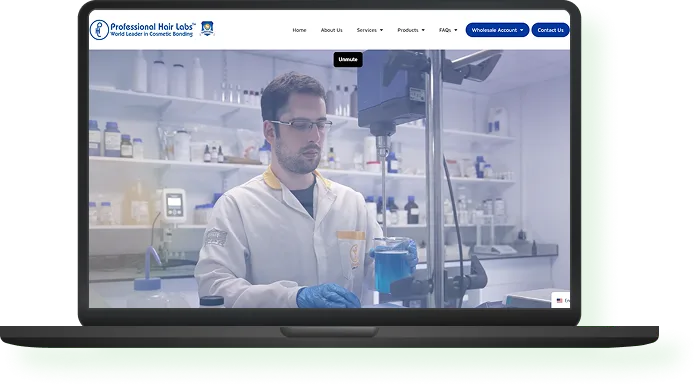
Task: Go to the About Us page
Action: pos(332,30)
